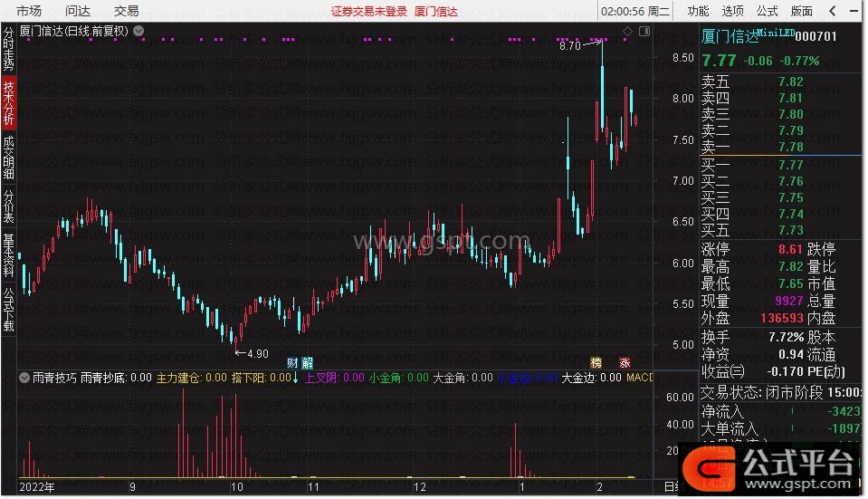The width and height of the screenshot is (868, 499).
Task: Open the 功能 menu
Action: [x=698, y=11]
